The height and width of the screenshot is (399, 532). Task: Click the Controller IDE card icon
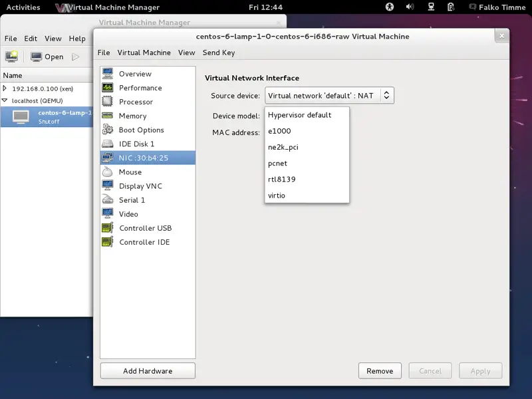(x=108, y=242)
